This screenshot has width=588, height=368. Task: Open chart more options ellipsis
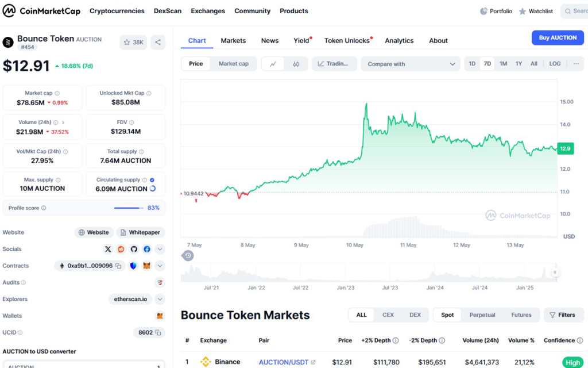pos(576,64)
